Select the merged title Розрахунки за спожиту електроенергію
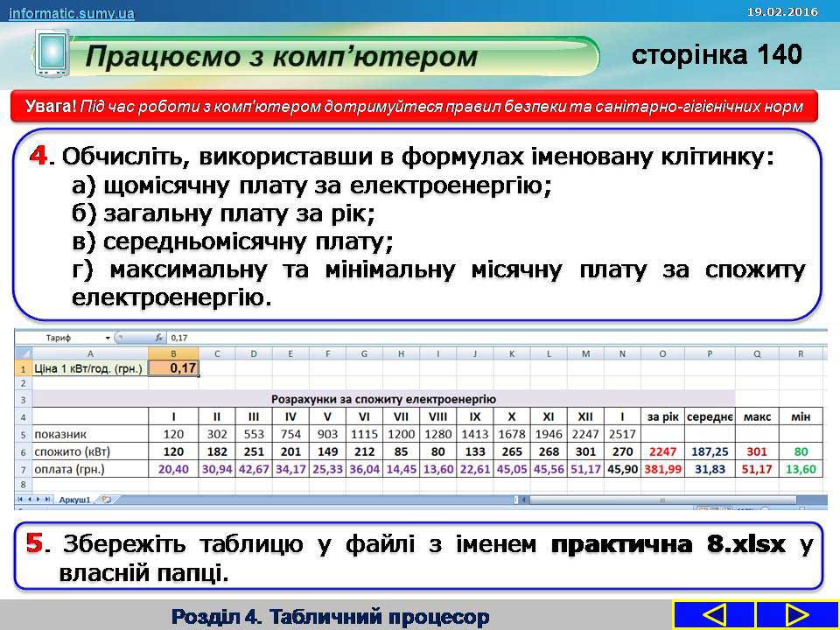Screen dimensions: 840x630 pyautogui.click(x=383, y=398)
